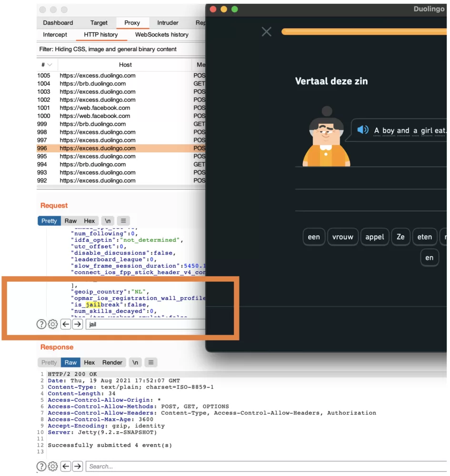Select history row 1003 excess.duolingo.com
Image resolution: width=450 pixels, height=476 pixels.
[121, 92]
